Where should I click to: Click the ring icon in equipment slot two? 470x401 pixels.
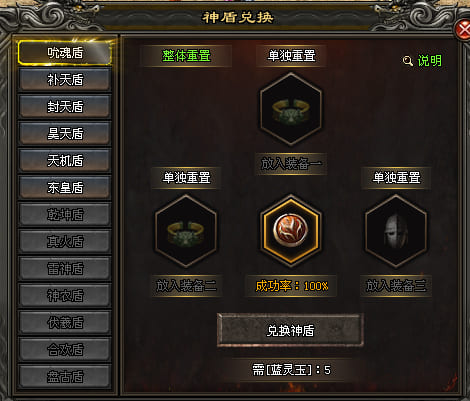point(186,231)
